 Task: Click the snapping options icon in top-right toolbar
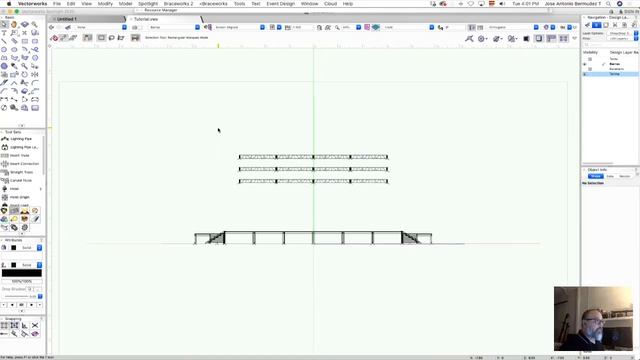click(x=469, y=39)
